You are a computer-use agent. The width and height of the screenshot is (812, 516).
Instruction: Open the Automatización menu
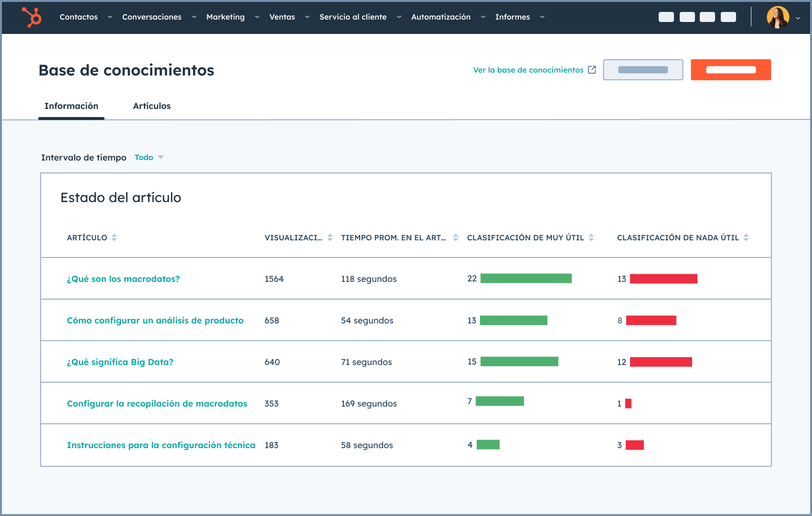click(x=441, y=17)
